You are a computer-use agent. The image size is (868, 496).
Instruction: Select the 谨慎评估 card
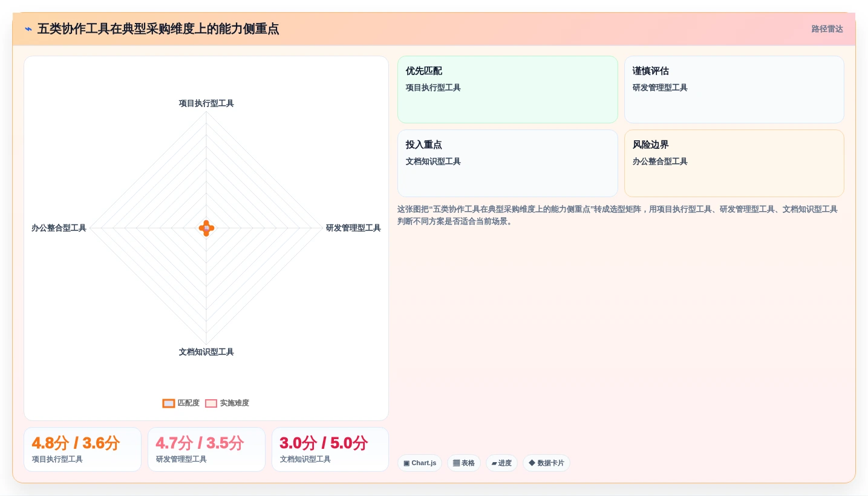(734, 90)
